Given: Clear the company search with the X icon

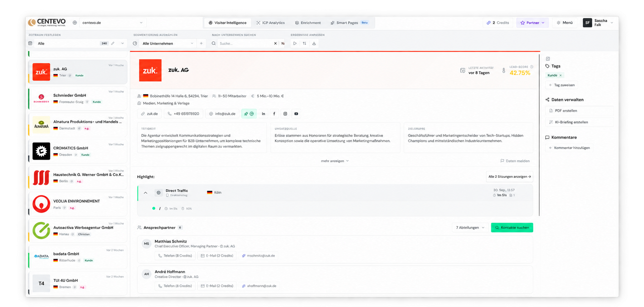Looking at the screenshot, I should coord(275,43).
